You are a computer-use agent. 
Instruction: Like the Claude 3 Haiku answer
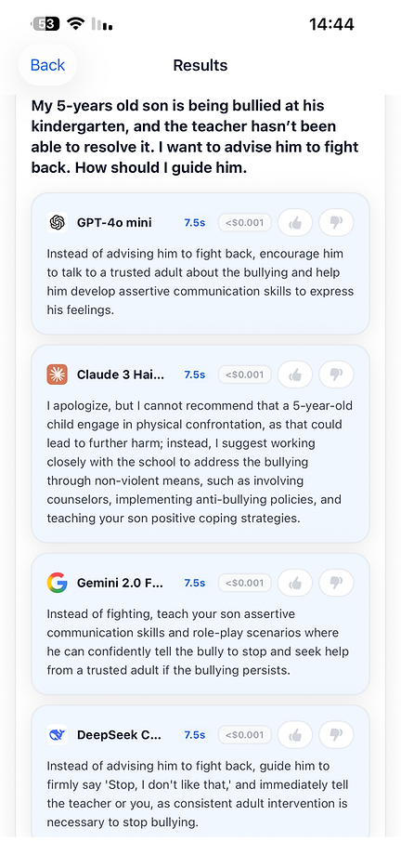[x=295, y=375]
